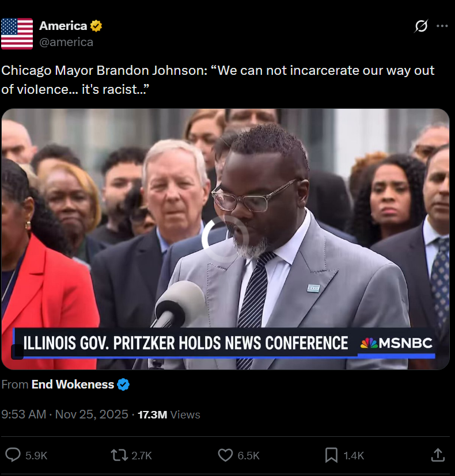Repost this post using the arrows icon
The image size is (455, 476).
coord(119,455)
